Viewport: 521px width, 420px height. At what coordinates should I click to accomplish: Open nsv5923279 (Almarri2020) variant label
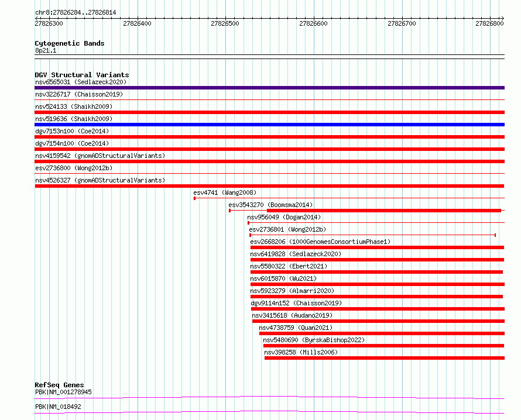pos(292,291)
